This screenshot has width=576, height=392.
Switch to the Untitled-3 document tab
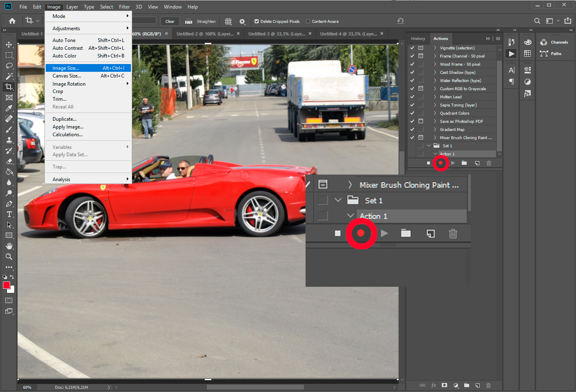tap(277, 33)
